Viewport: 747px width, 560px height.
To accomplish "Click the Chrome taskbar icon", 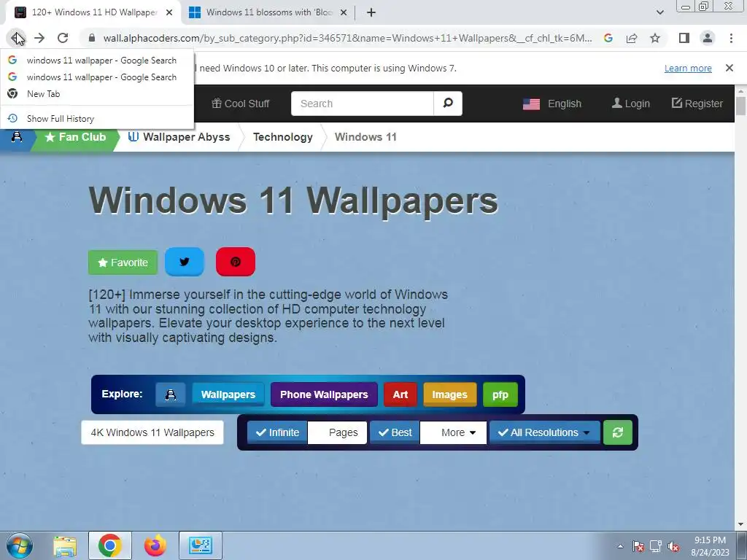I will pos(110,545).
